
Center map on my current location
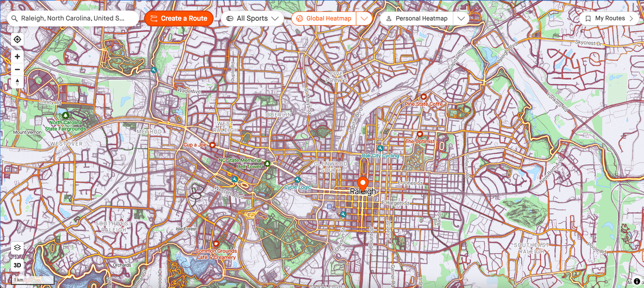pos(17,39)
